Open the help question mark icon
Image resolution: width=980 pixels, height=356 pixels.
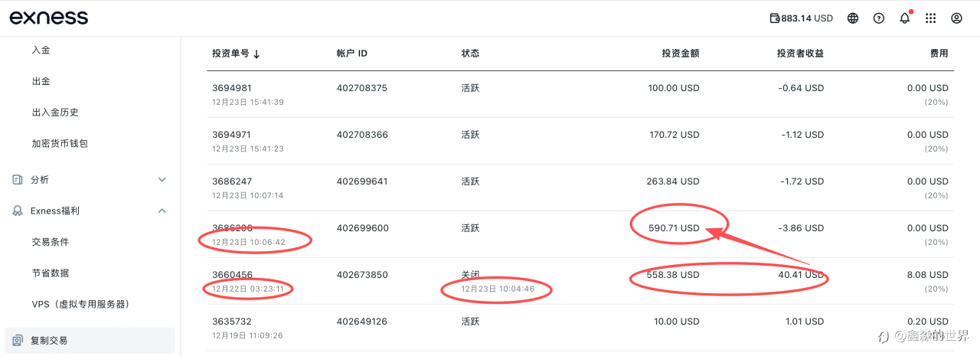pos(879,18)
